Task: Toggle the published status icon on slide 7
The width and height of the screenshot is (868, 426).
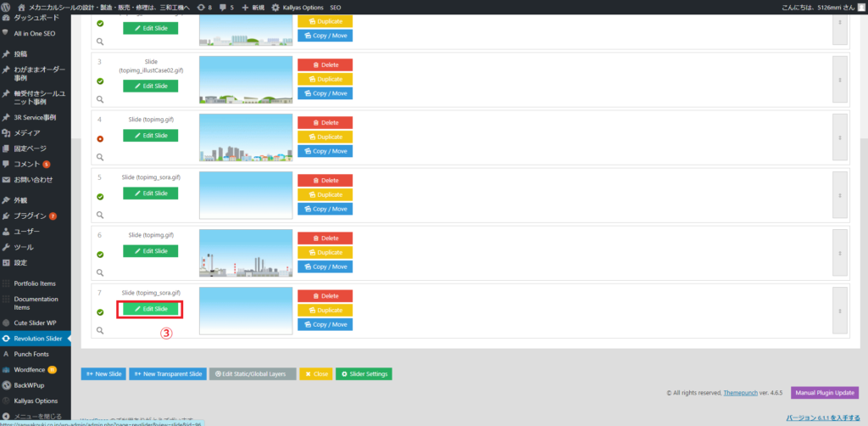Action: tap(100, 311)
